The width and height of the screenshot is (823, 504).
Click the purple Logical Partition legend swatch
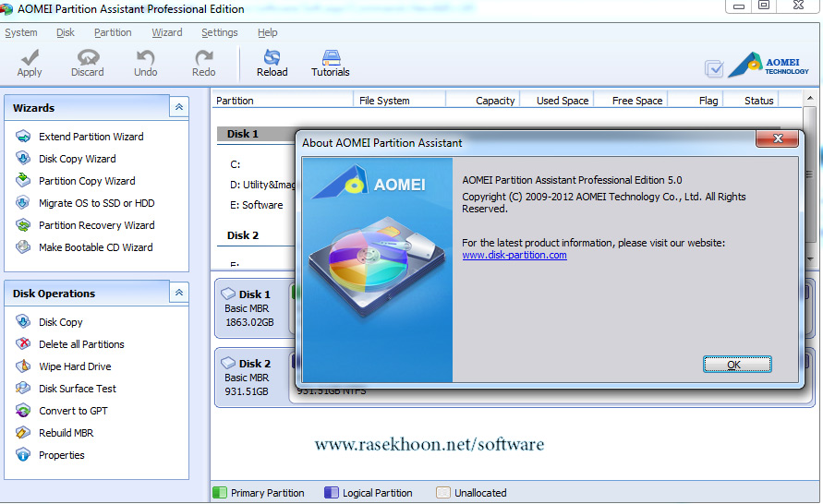point(332,493)
